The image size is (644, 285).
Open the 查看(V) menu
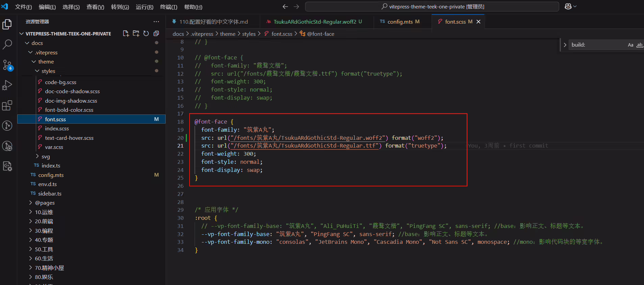(95, 7)
